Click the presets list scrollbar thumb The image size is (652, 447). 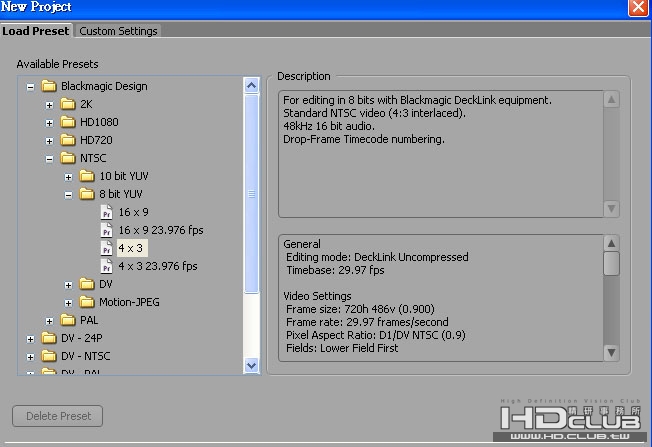tap(252, 194)
